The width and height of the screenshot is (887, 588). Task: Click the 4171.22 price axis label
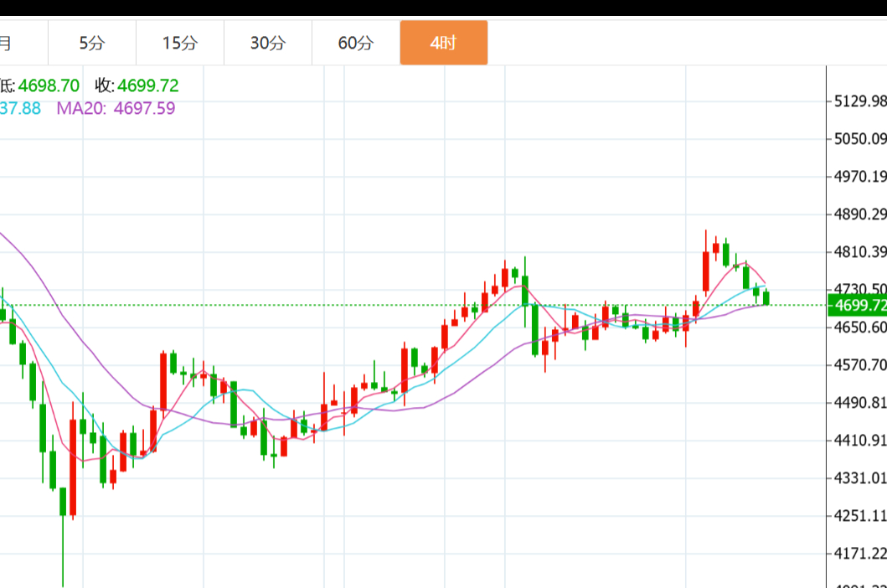click(x=859, y=554)
